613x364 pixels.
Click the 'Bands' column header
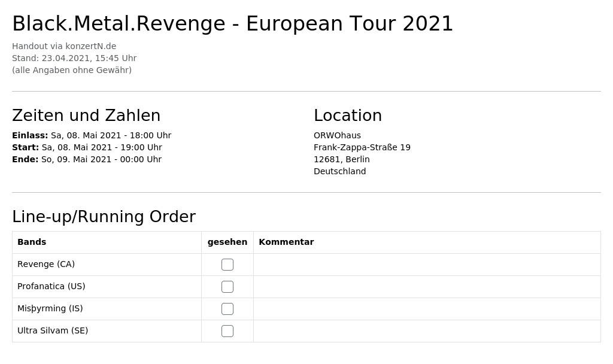(x=32, y=242)
